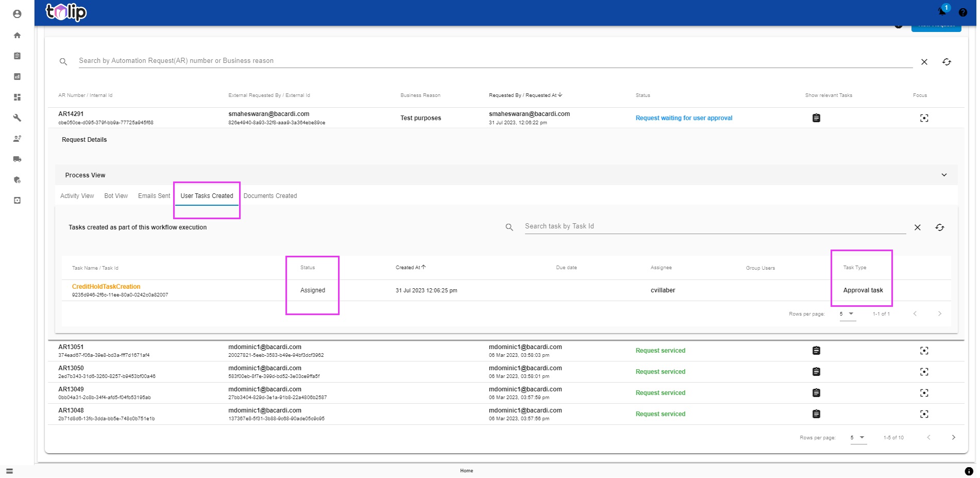This screenshot has width=980, height=478.
Task: Open the user account profile icon
Action: click(17, 14)
